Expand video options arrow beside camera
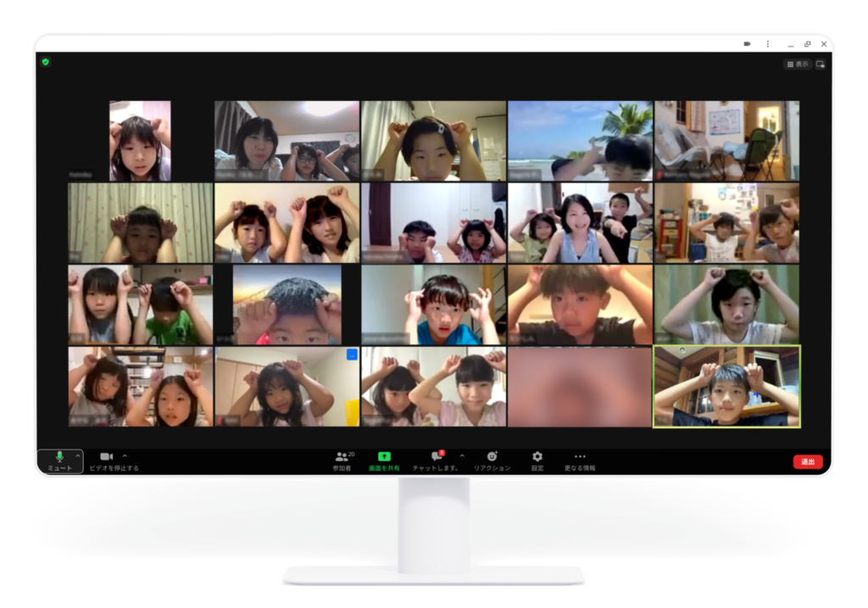The width and height of the screenshot is (868, 608). point(125,455)
